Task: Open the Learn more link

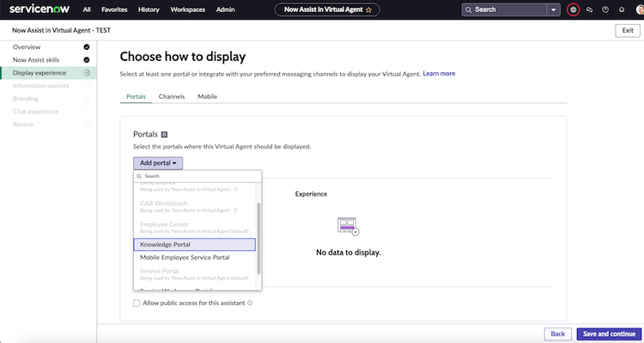Action: point(439,74)
